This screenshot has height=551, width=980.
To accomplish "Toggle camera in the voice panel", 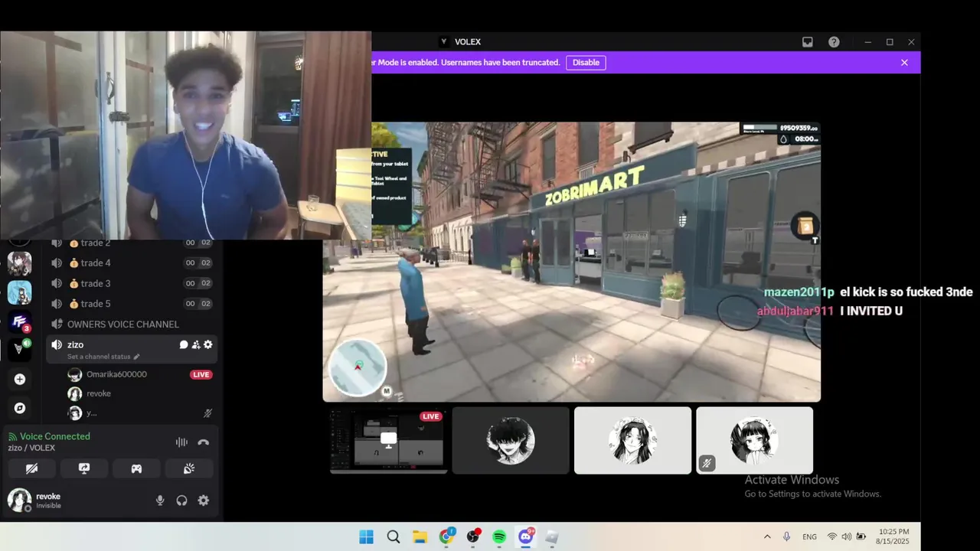I will pos(32,468).
